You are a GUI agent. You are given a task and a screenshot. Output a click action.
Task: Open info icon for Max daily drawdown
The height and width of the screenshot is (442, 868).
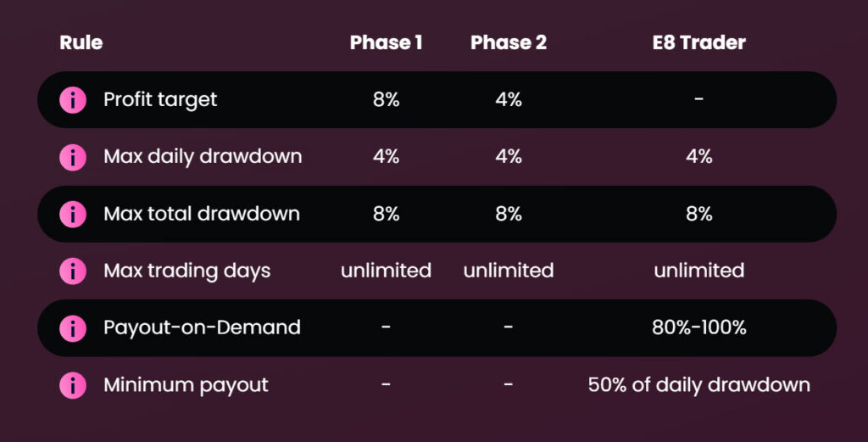[73, 157]
